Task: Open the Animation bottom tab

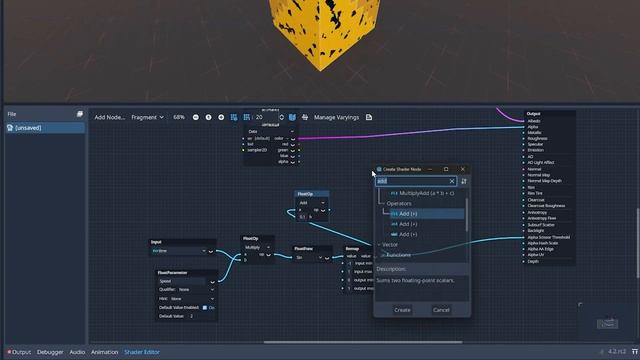Action: coord(104,352)
